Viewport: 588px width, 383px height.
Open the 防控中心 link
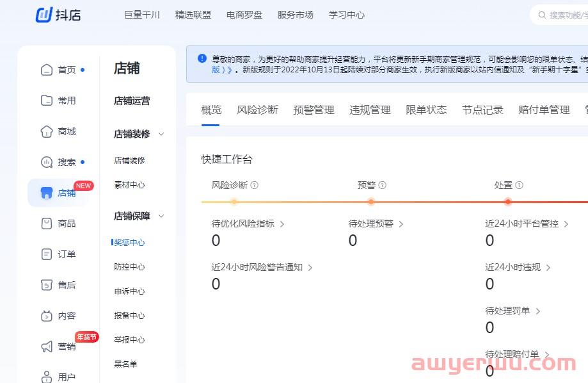(x=129, y=267)
